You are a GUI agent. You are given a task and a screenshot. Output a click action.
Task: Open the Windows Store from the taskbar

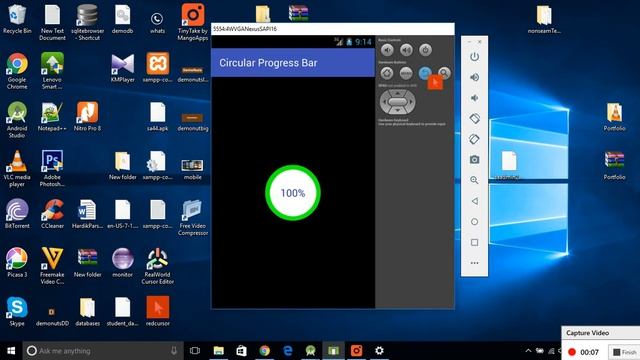[242, 351]
